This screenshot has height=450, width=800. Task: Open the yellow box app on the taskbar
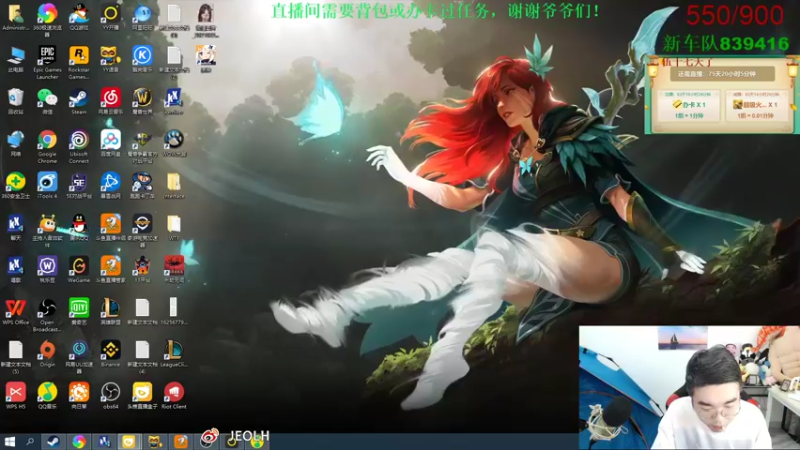point(129,441)
